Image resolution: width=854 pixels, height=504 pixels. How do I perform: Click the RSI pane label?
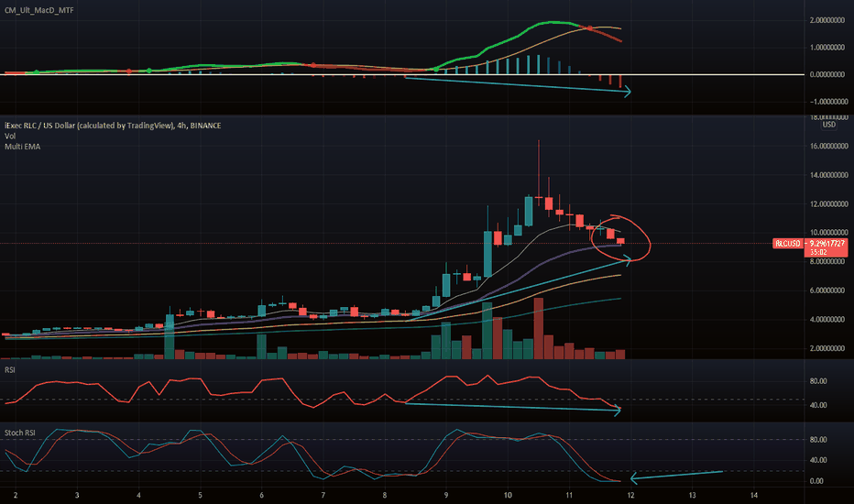10,370
